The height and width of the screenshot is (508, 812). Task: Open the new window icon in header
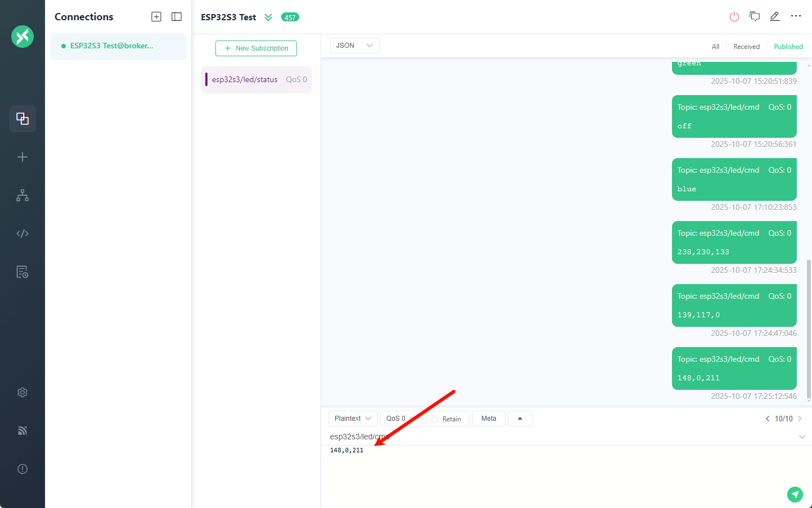click(754, 17)
